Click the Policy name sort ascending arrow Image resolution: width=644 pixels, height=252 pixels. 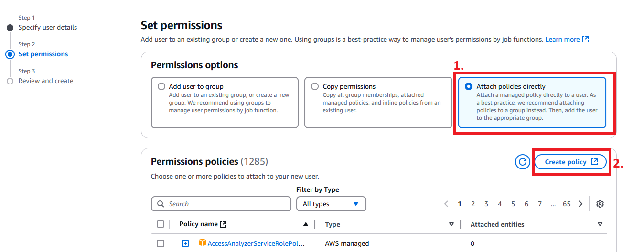[306, 224]
